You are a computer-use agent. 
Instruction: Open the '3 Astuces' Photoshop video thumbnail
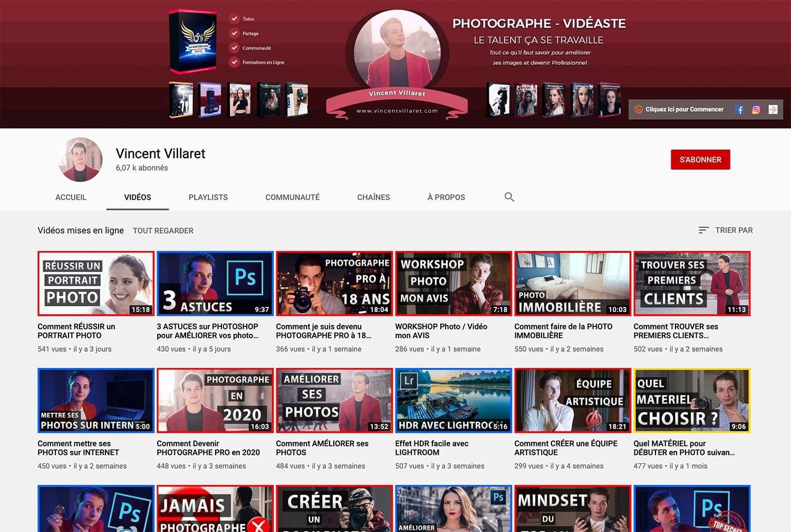click(x=215, y=284)
